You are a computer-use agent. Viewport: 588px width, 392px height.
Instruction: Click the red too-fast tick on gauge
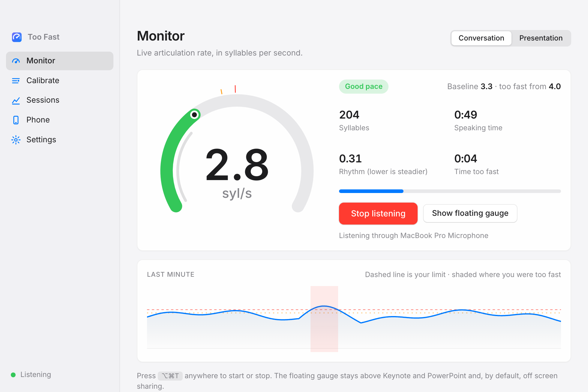coord(235,89)
